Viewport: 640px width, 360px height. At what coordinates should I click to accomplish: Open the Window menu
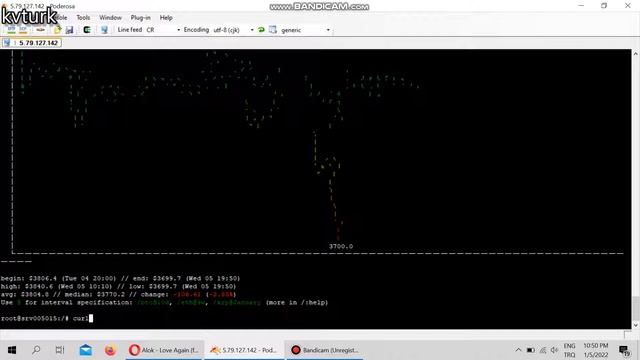(x=110, y=18)
